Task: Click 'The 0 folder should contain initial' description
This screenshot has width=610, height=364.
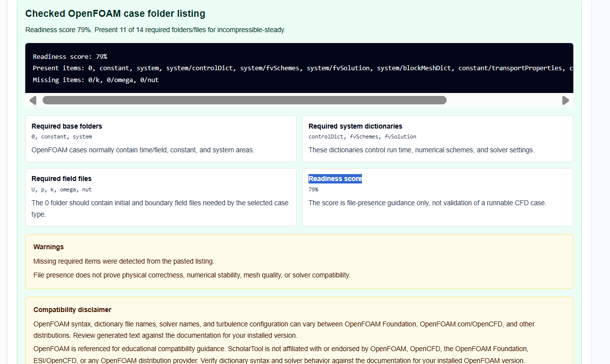Action: 160,209
